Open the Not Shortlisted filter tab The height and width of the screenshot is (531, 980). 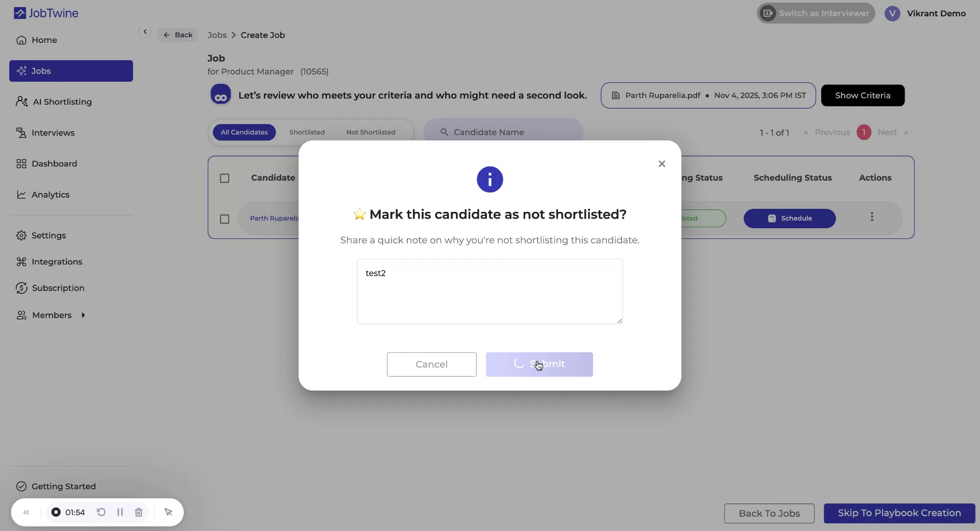[x=371, y=132]
